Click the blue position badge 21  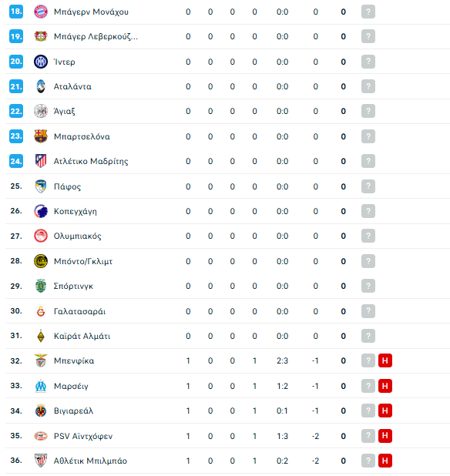tap(16, 86)
